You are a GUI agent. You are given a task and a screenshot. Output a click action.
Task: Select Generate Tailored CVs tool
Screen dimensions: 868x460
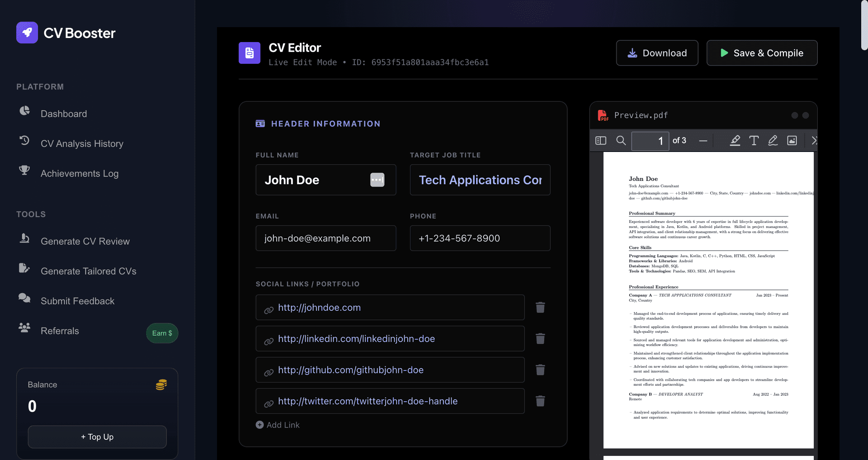(x=88, y=271)
